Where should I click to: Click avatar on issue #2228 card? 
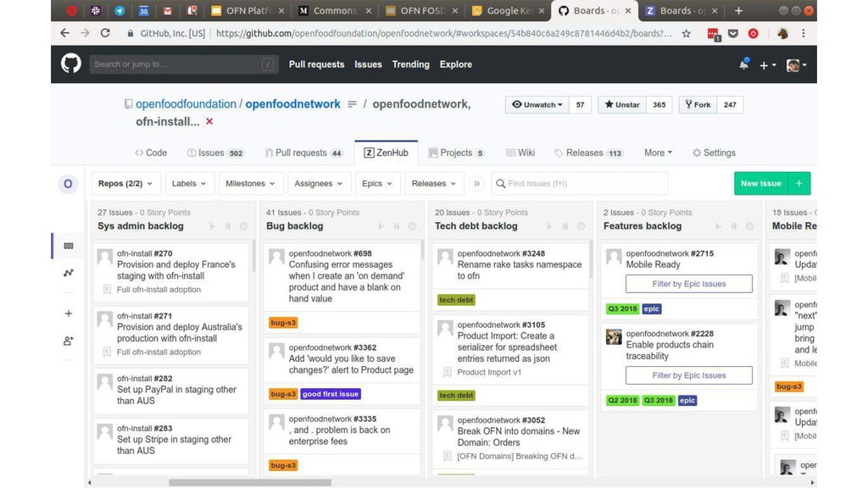614,336
